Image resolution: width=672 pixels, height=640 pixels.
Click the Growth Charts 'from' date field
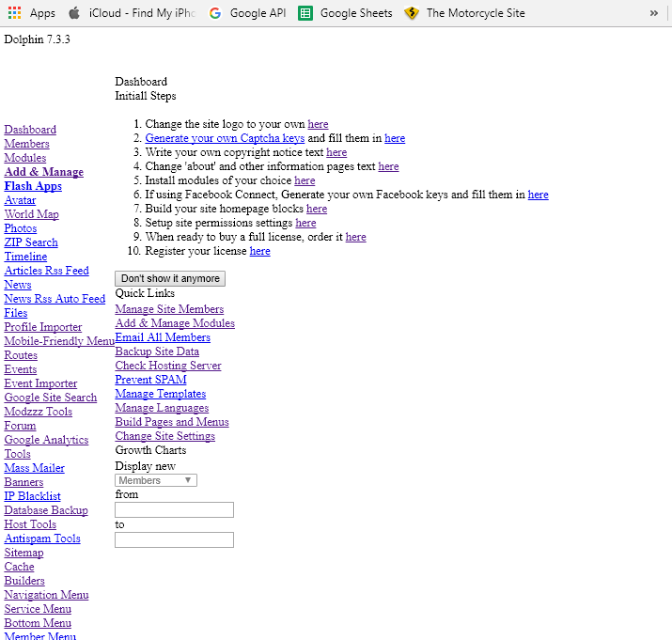click(x=174, y=509)
